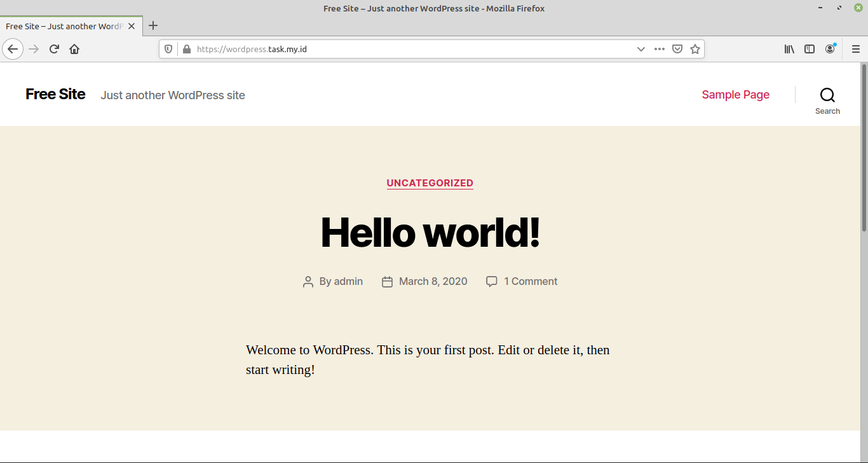Open the March 8, 2020 date link
Screen dimensions: 868x463
[433, 281]
